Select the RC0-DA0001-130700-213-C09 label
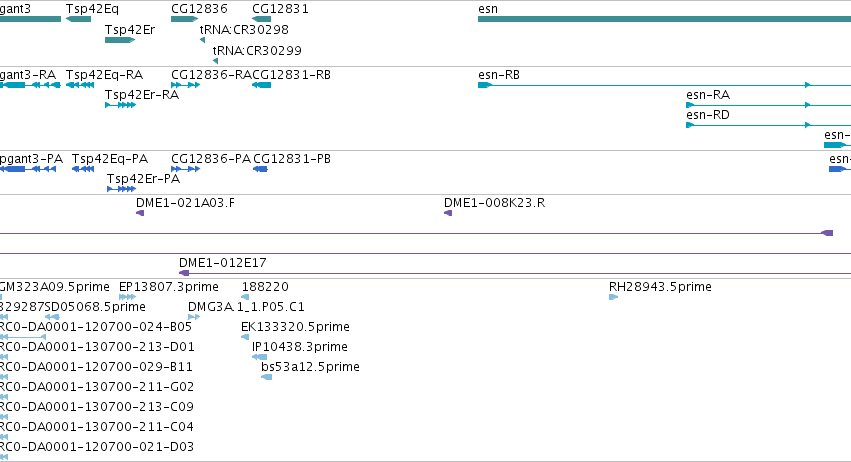Screen dimensions: 851x462 [x=97, y=407]
